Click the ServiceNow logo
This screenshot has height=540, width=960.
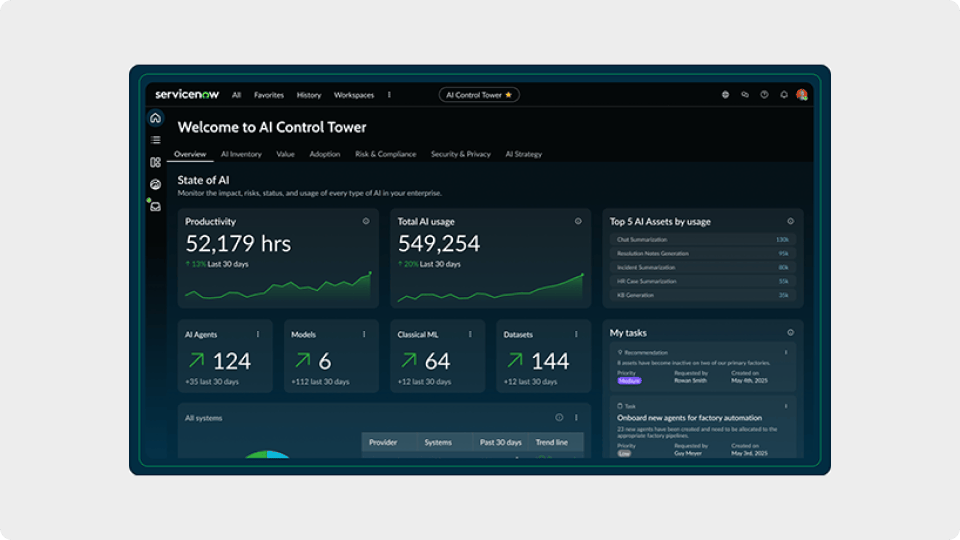(x=187, y=95)
